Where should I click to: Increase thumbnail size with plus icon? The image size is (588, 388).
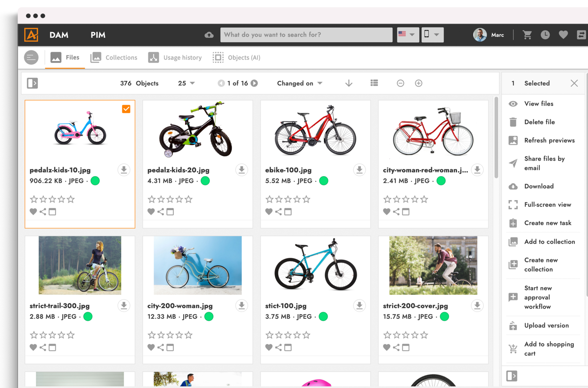419,83
